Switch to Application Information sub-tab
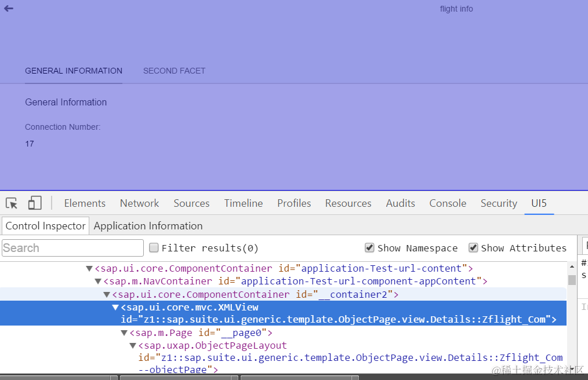588x380 pixels. tap(148, 226)
